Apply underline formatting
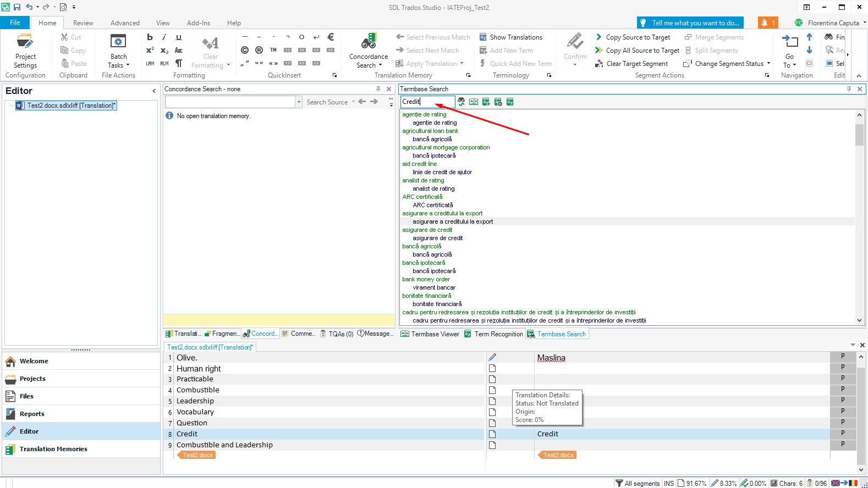 click(x=179, y=37)
